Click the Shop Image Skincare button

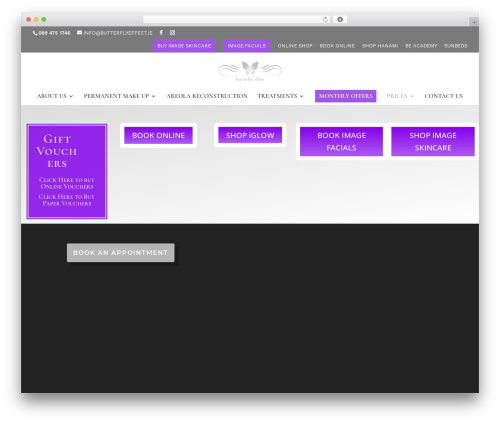pos(433,141)
